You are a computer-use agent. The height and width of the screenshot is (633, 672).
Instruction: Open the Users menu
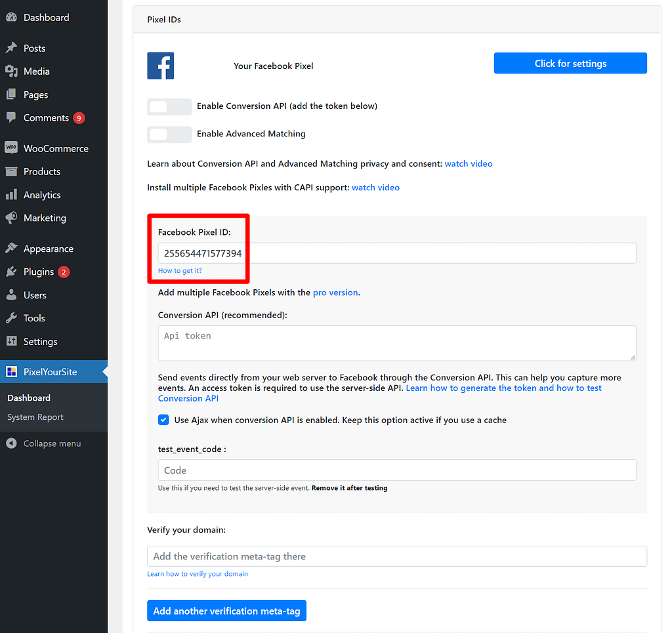point(54,295)
